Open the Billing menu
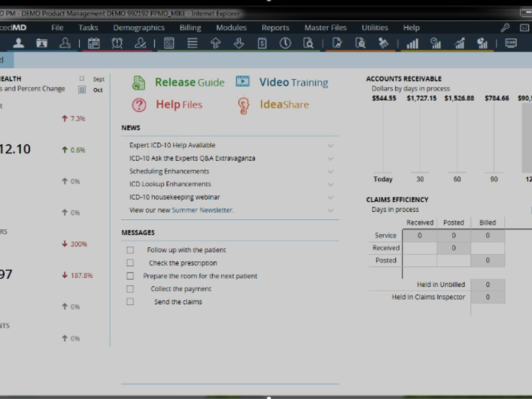 (190, 28)
